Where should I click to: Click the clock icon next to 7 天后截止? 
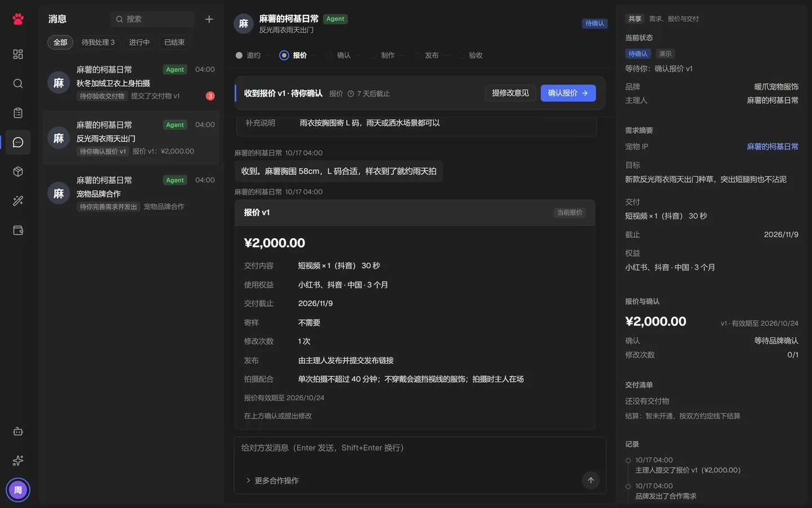coord(351,94)
